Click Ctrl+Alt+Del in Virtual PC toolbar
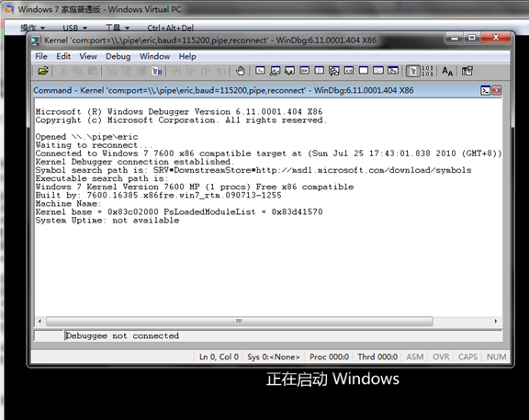Screen dimensions: 529x420 click(171, 28)
